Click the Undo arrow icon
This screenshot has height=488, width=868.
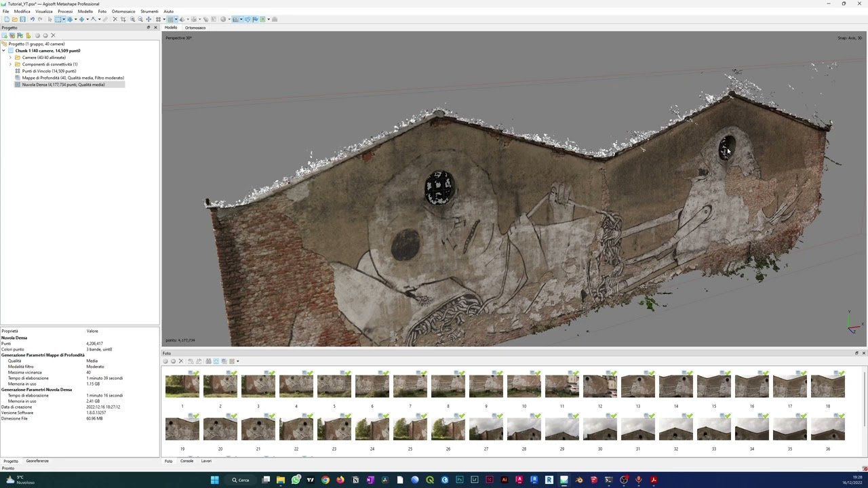[x=33, y=19]
